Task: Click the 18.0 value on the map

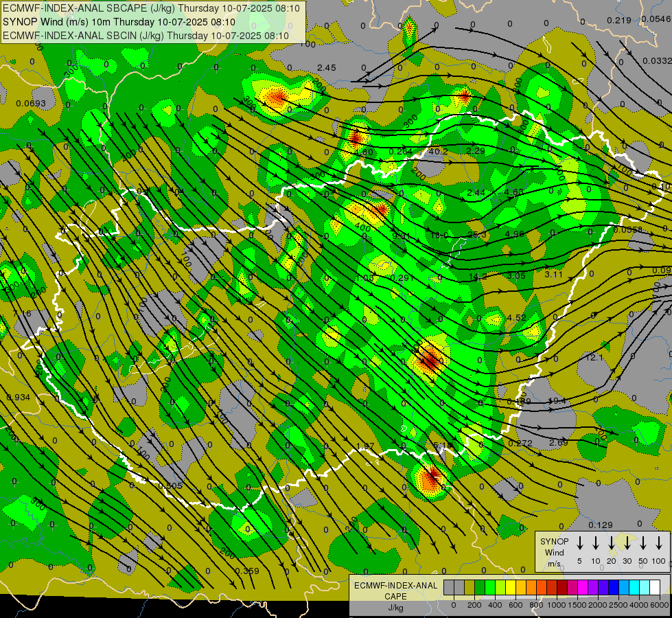Action: (439, 236)
